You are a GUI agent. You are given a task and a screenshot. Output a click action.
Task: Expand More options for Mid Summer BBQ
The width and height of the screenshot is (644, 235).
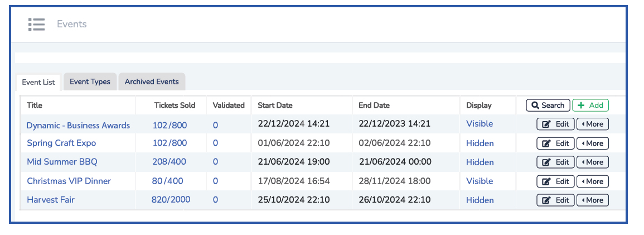click(592, 162)
